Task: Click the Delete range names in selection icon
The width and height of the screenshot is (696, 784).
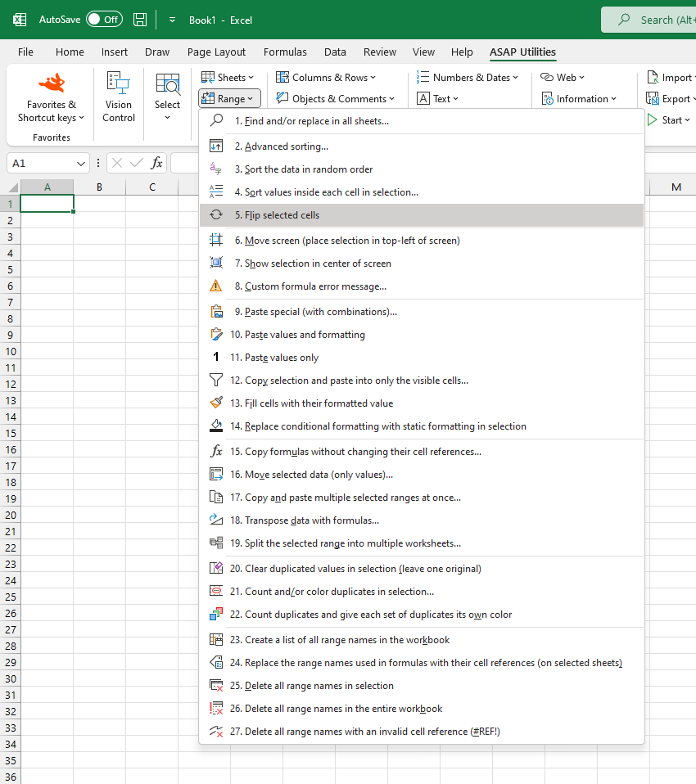Action: (216, 686)
